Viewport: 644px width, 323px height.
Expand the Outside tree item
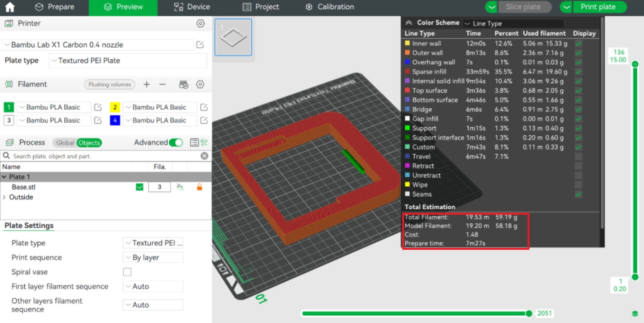(x=4, y=197)
